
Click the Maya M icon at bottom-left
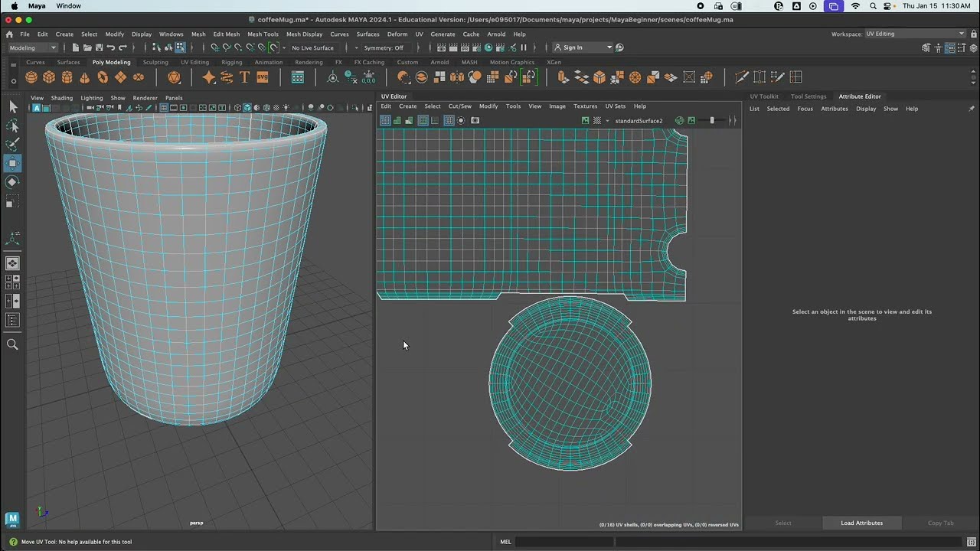tap(12, 520)
